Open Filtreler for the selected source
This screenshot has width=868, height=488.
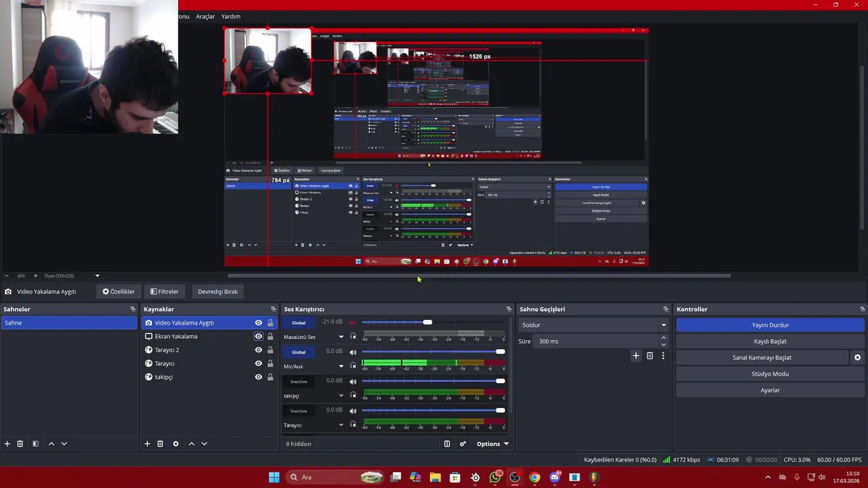click(x=165, y=291)
